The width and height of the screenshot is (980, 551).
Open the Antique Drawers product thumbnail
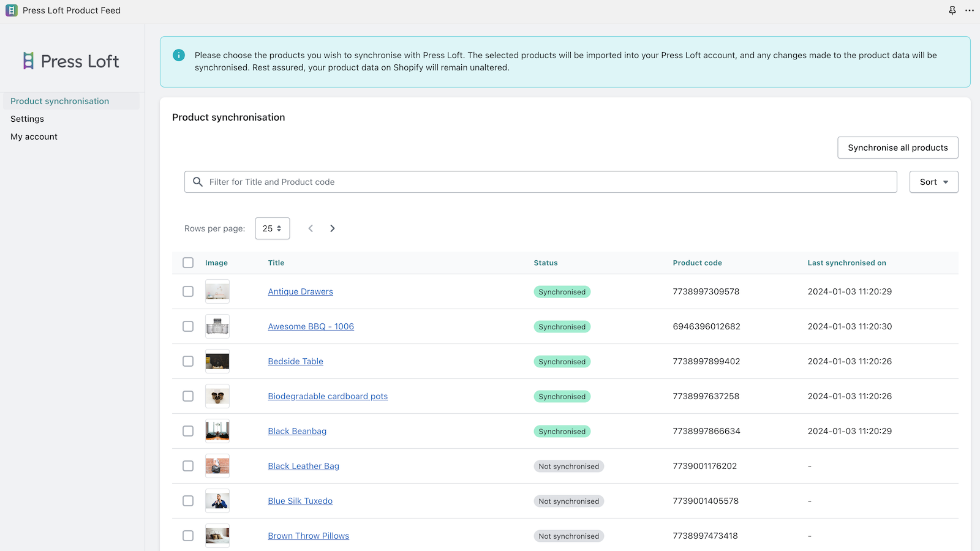tap(217, 291)
